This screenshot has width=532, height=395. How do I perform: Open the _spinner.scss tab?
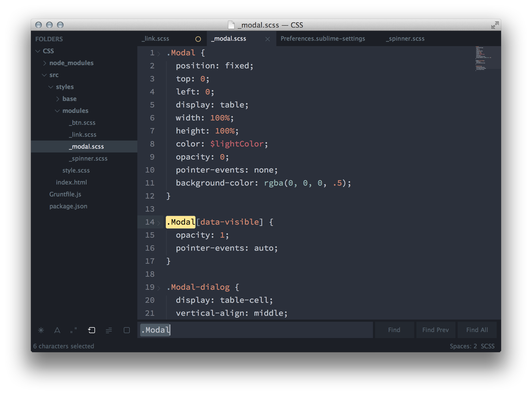[x=405, y=39]
